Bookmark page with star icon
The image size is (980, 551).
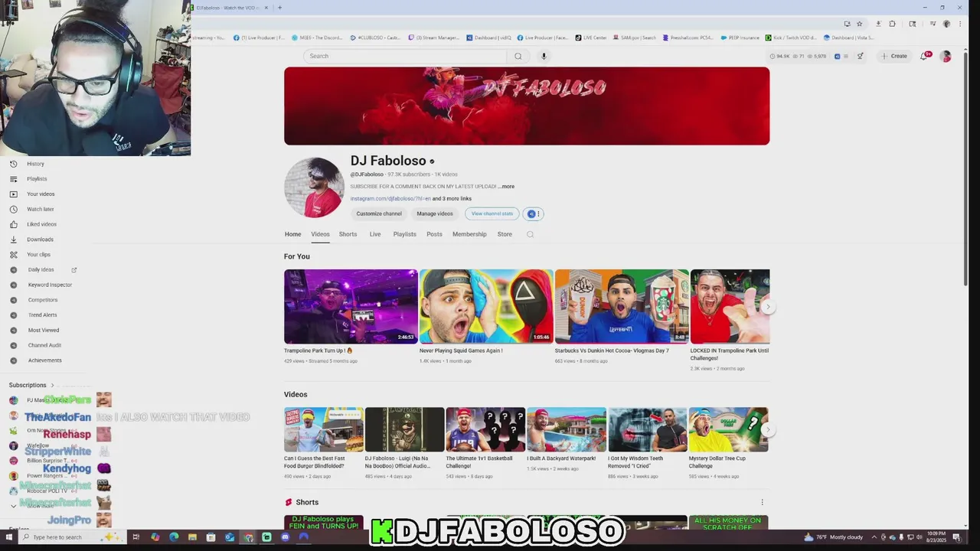(x=859, y=24)
